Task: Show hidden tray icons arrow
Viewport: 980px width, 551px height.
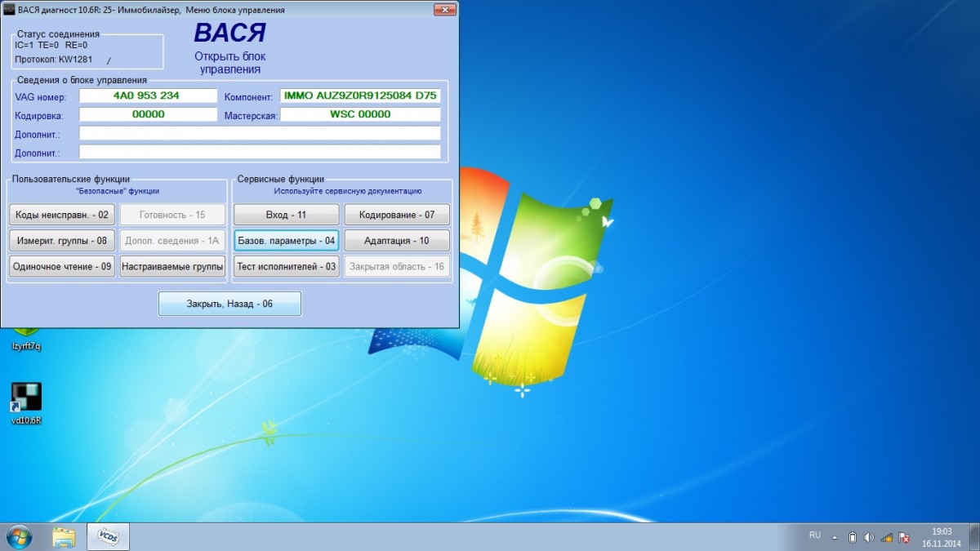Action: click(x=835, y=537)
